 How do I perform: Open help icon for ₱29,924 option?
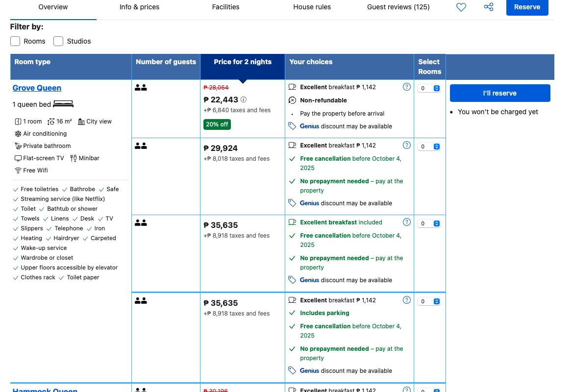[406, 146]
